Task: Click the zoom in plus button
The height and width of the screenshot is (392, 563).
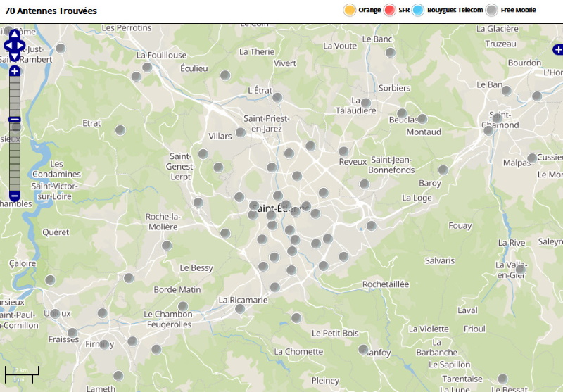Action: click(15, 71)
